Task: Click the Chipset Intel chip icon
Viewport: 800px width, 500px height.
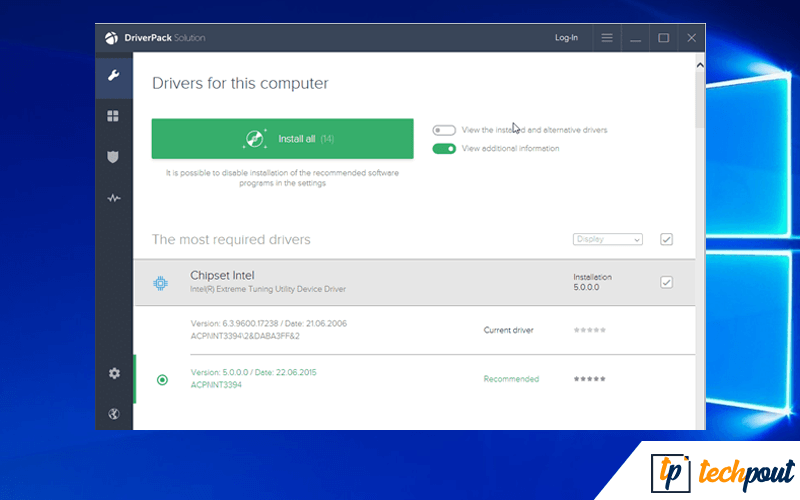Action: click(x=160, y=283)
